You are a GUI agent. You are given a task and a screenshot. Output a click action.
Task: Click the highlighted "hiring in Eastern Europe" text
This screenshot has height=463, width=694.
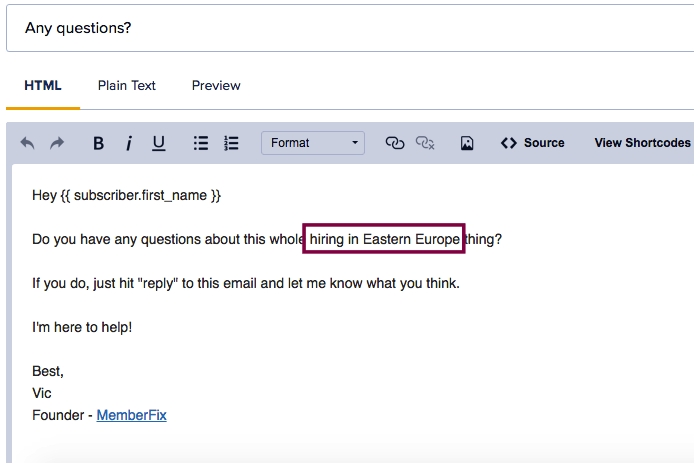point(385,240)
